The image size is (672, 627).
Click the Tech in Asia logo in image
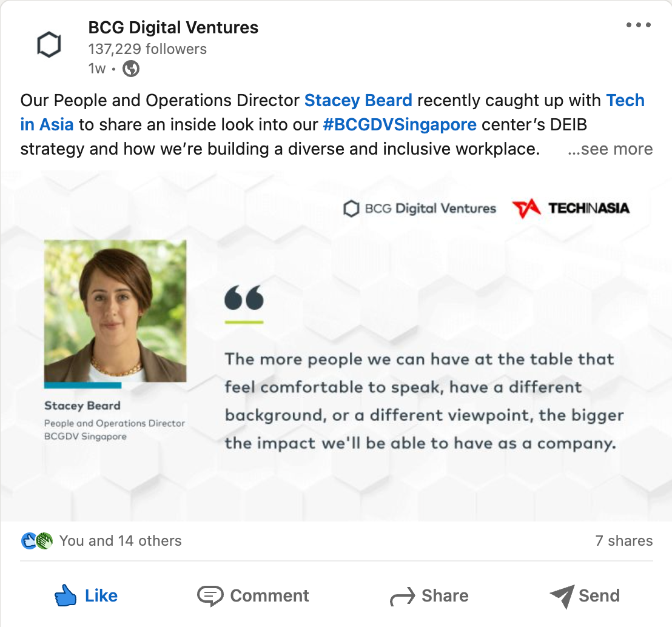coord(571,208)
